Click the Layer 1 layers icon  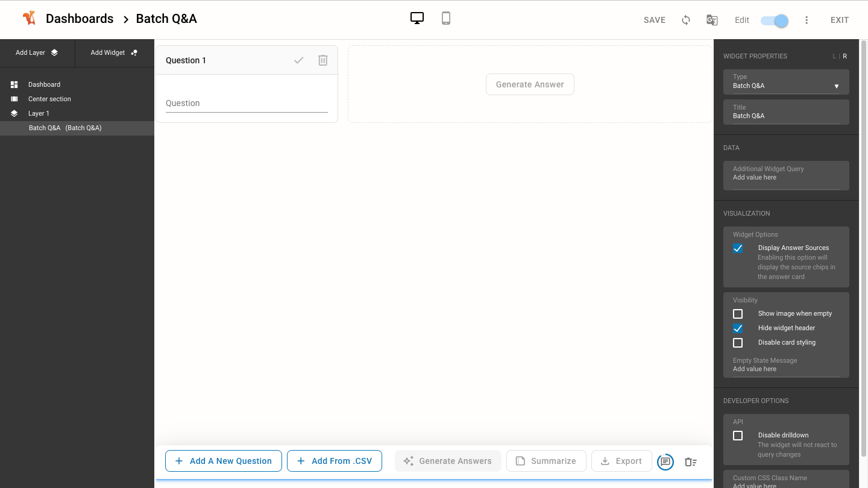click(x=14, y=113)
